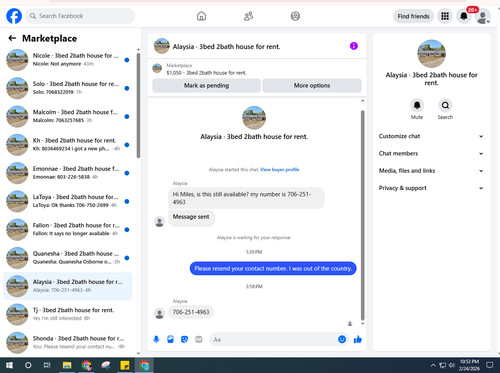
Task: Click the choose sticker icon
Action: (184, 339)
